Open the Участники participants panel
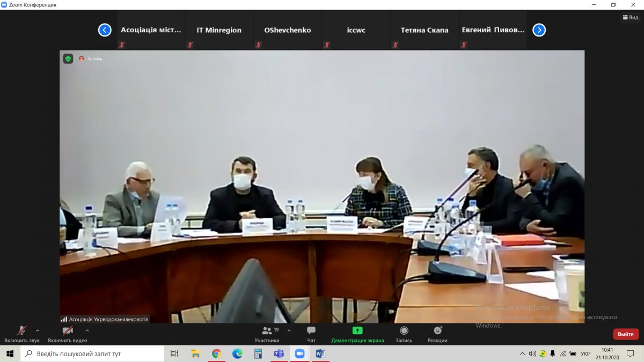 267,334
